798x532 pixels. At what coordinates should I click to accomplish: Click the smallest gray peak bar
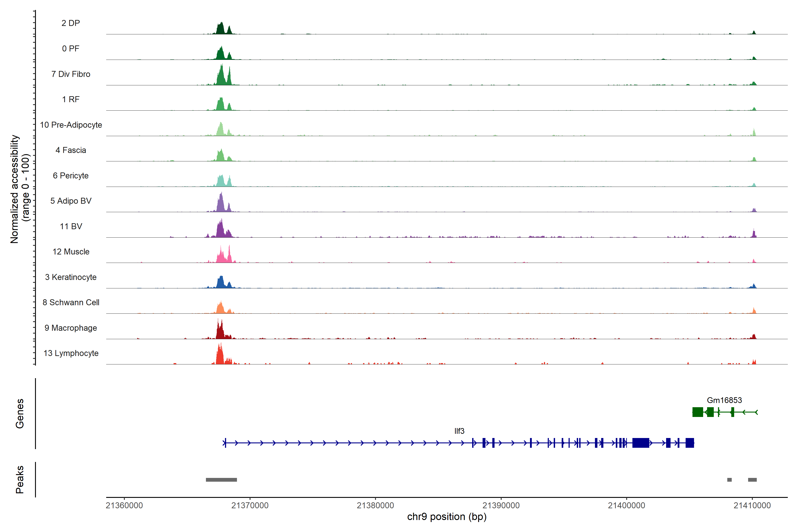click(729, 480)
